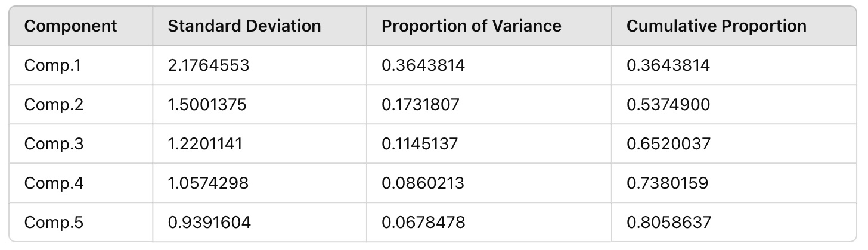This screenshot has height=250, width=868.
Task: Click the cell containing 1.0574298
Action: click(x=208, y=183)
